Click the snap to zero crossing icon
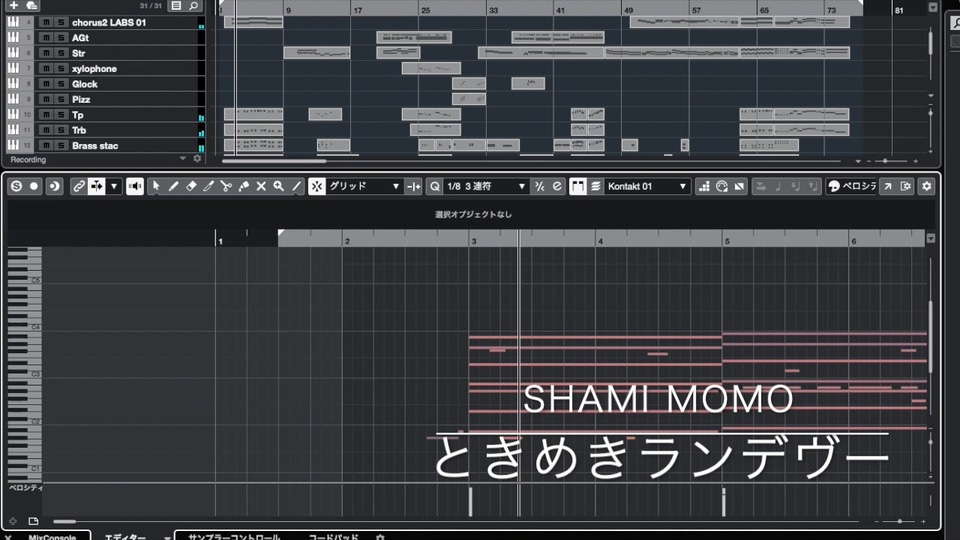Screen dimensions: 960x540 click(x=414, y=186)
